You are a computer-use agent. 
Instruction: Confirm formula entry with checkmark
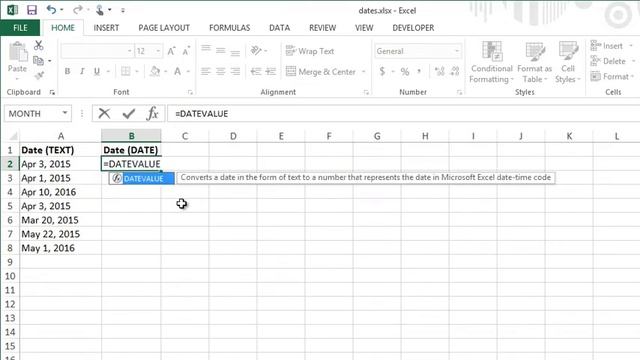129,113
